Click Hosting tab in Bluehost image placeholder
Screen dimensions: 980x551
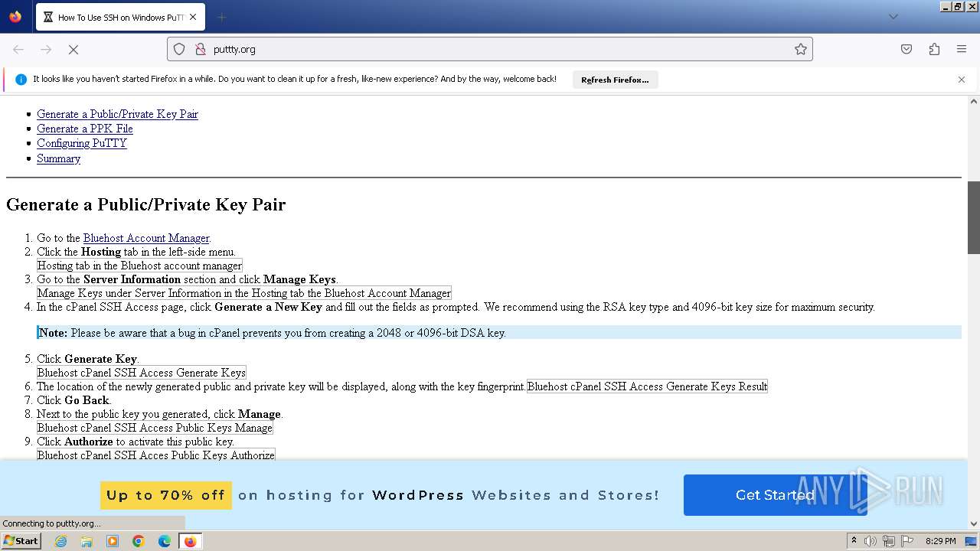tap(139, 266)
